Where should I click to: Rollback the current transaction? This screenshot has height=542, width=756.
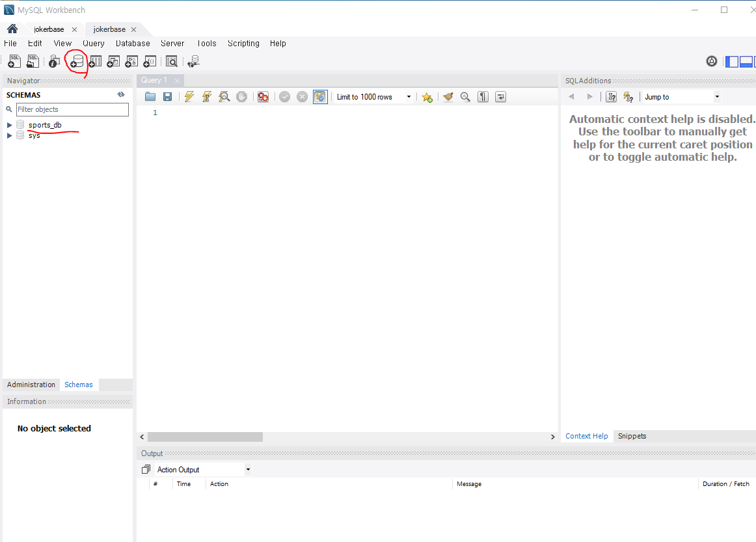coord(303,97)
